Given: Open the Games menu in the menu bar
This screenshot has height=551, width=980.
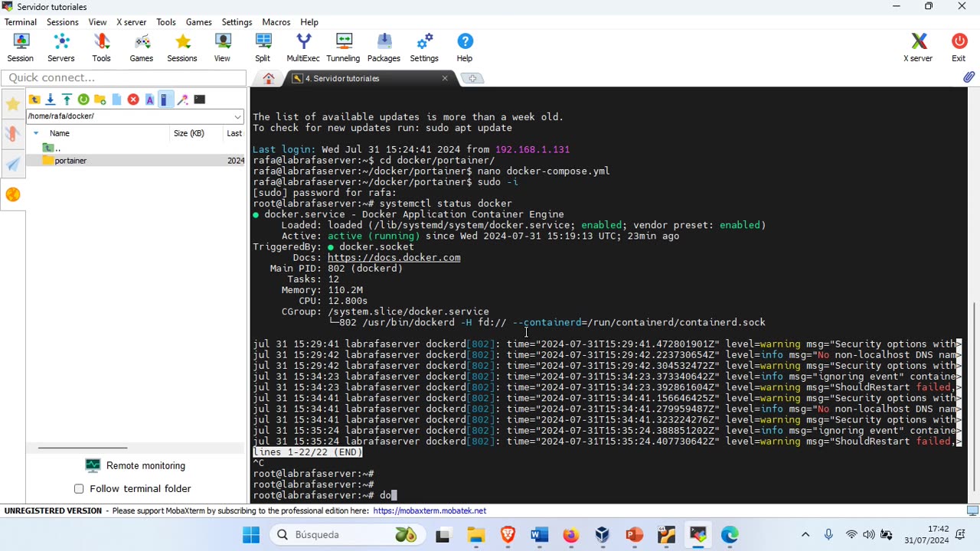Looking at the screenshot, I should (199, 22).
